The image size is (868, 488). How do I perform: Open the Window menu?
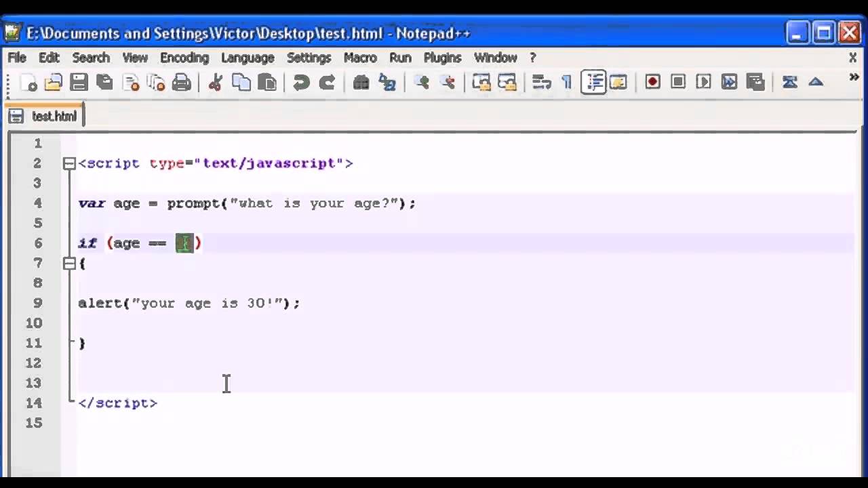(495, 58)
